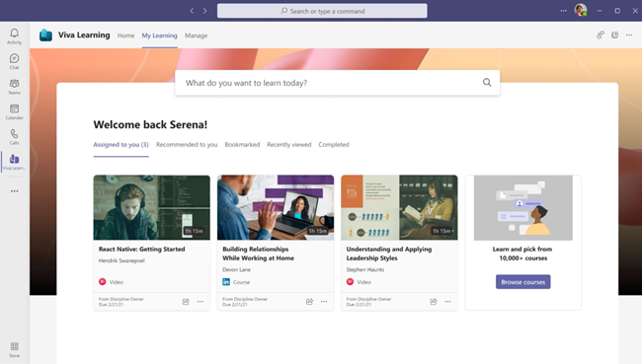This screenshot has width=642, height=364.
Task: Open Leadership Styles course thumbnail
Action: pos(399,207)
